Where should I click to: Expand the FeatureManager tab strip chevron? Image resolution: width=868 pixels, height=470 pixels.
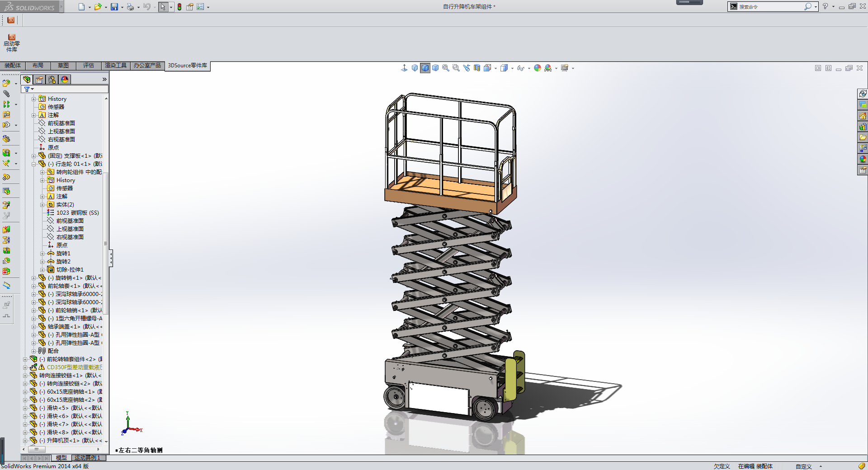point(104,80)
